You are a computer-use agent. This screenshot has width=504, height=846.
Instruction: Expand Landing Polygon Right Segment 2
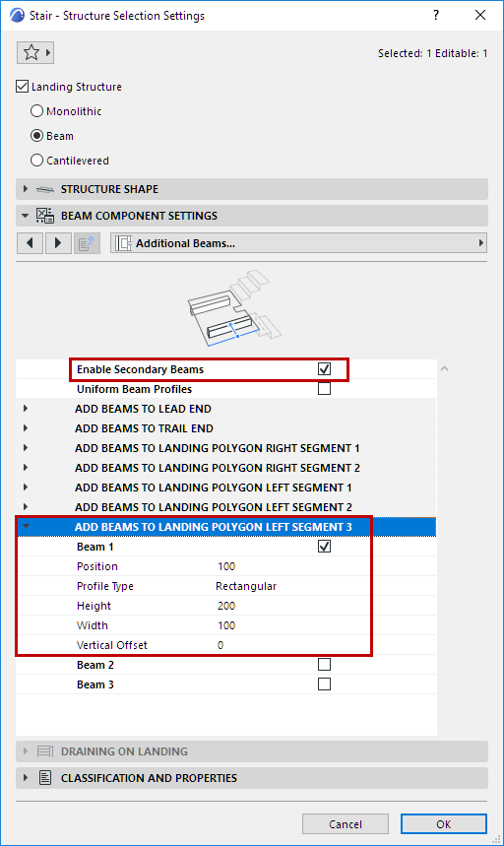pos(26,468)
